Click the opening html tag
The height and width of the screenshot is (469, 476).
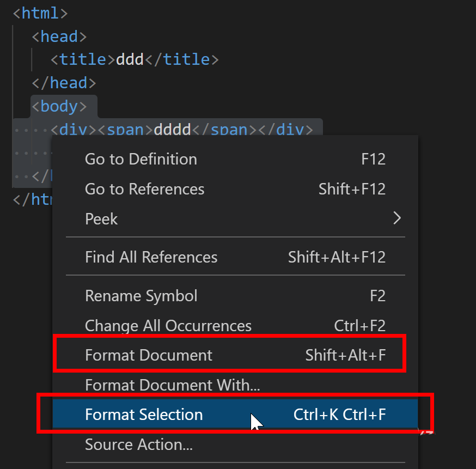pyautogui.click(x=40, y=12)
